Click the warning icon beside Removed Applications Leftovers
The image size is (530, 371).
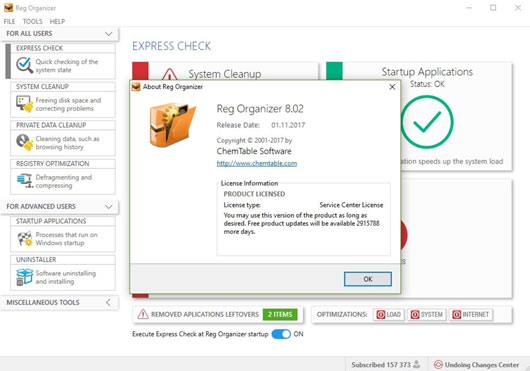(143, 314)
